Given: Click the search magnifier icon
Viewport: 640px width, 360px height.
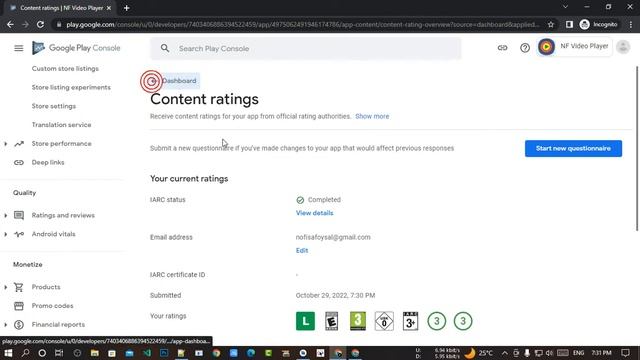Looking at the screenshot, I should [165, 48].
